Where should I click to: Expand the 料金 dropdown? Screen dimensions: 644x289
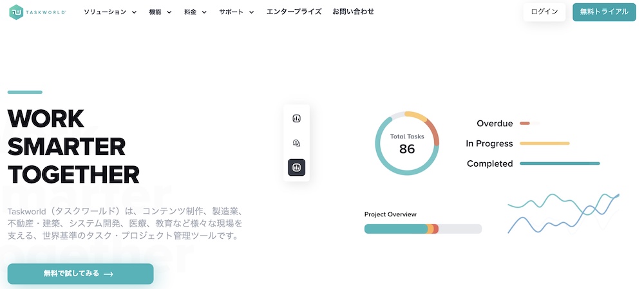coord(205,12)
